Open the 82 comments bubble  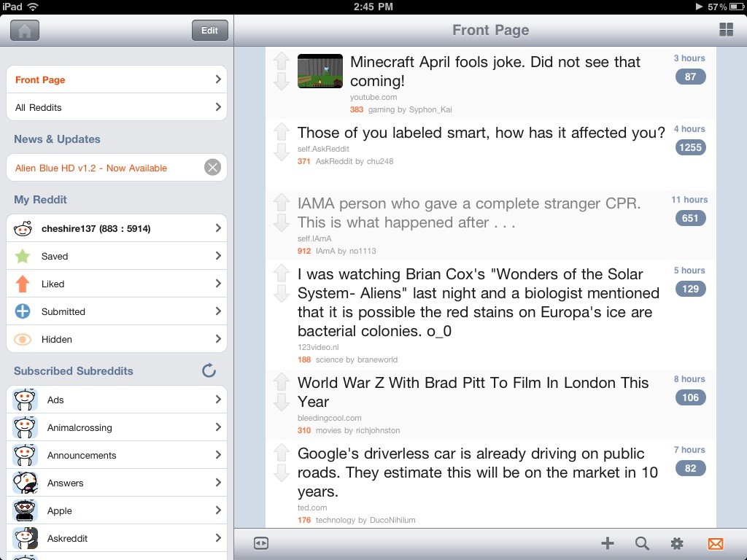[690, 469]
